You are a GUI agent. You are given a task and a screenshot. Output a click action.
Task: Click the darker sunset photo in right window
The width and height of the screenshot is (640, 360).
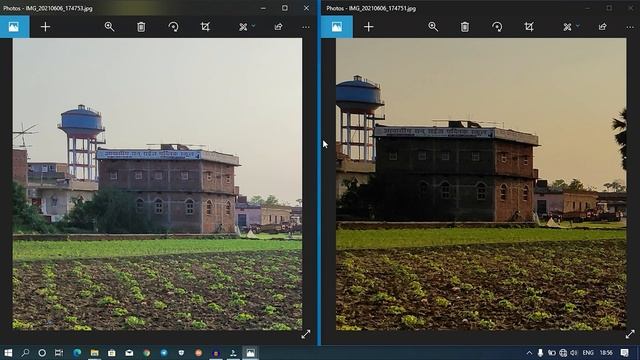tap(481, 184)
